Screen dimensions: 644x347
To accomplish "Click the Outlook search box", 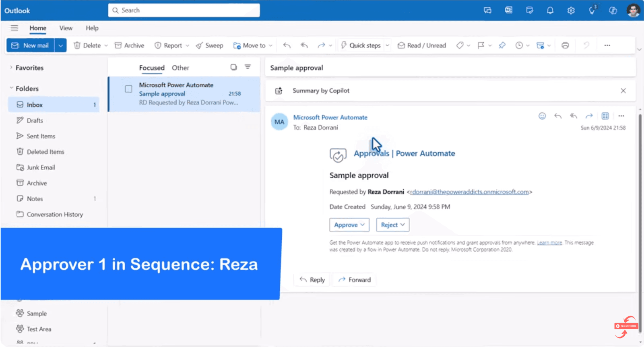I will pyautogui.click(x=184, y=10).
